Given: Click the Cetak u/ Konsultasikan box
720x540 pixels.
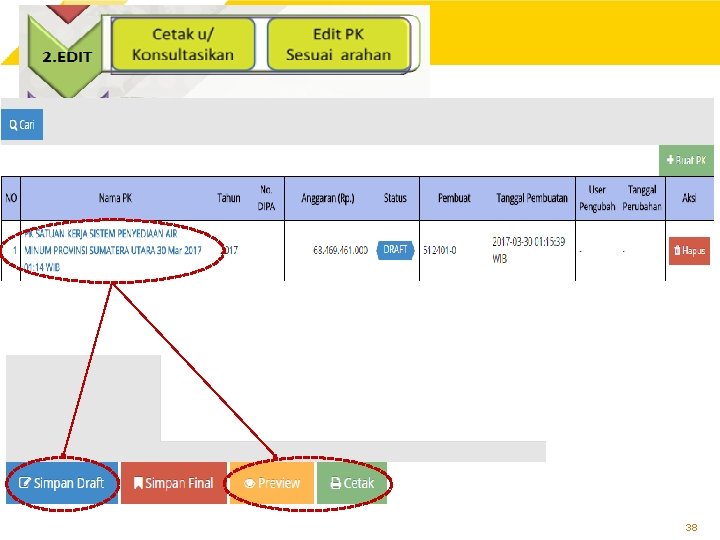Looking at the screenshot, I should coord(183,45).
